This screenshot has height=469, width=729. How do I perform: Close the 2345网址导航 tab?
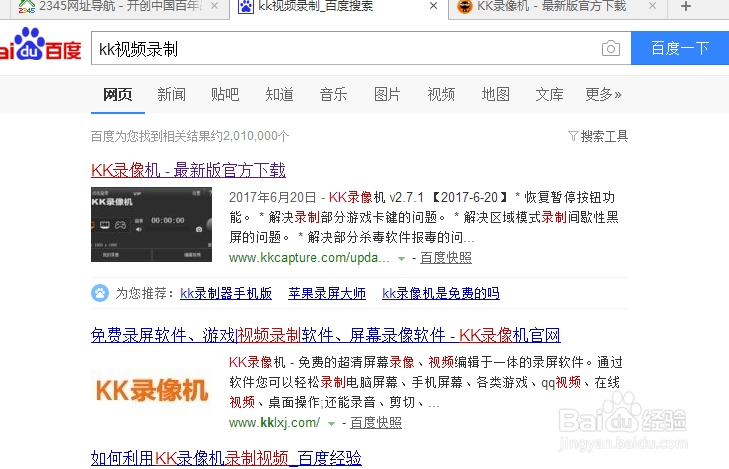tap(214, 6)
